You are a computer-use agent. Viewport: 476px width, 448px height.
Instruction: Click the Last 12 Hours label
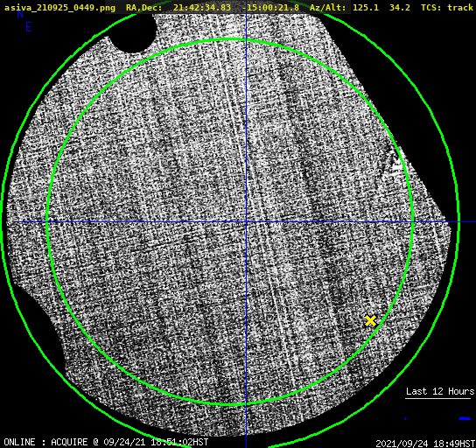coord(440,391)
